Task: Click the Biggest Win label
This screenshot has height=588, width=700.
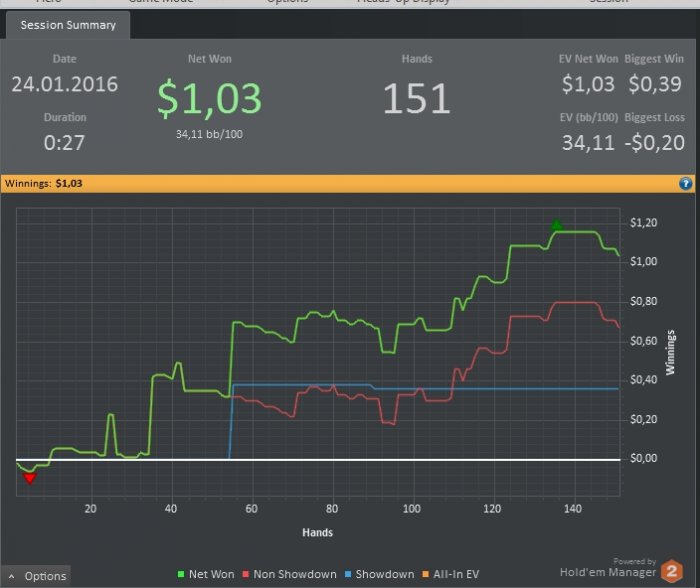Action: pyautogui.click(x=654, y=59)
